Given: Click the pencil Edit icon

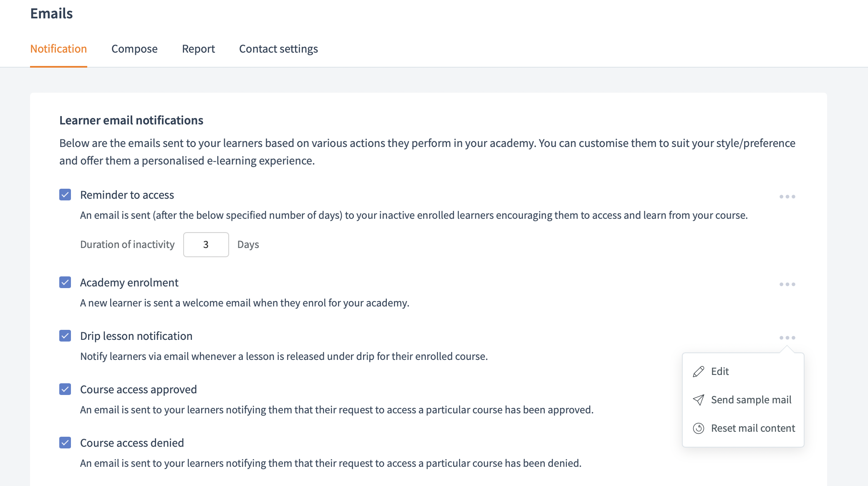Looking at the screenshot, I should pos(699,372).
